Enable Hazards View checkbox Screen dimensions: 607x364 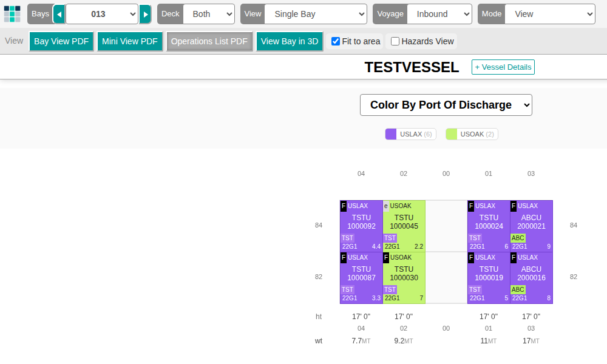[395, 41]
